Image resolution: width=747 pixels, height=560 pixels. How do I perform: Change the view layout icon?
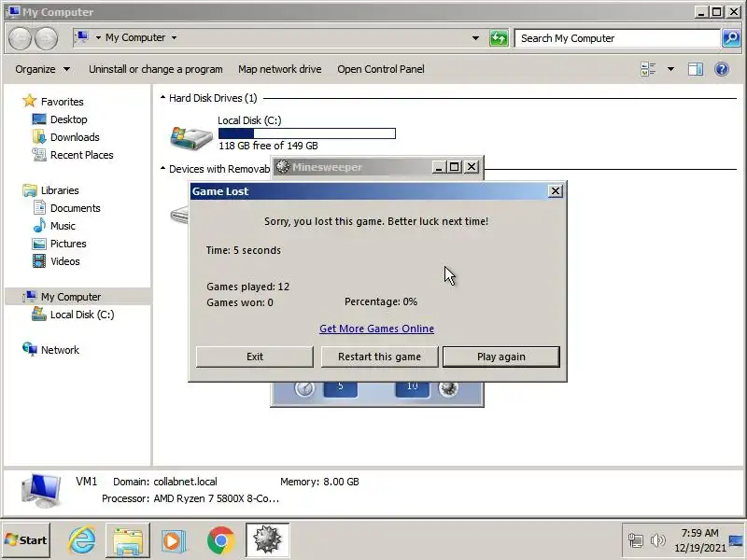[x=648, y=69]
